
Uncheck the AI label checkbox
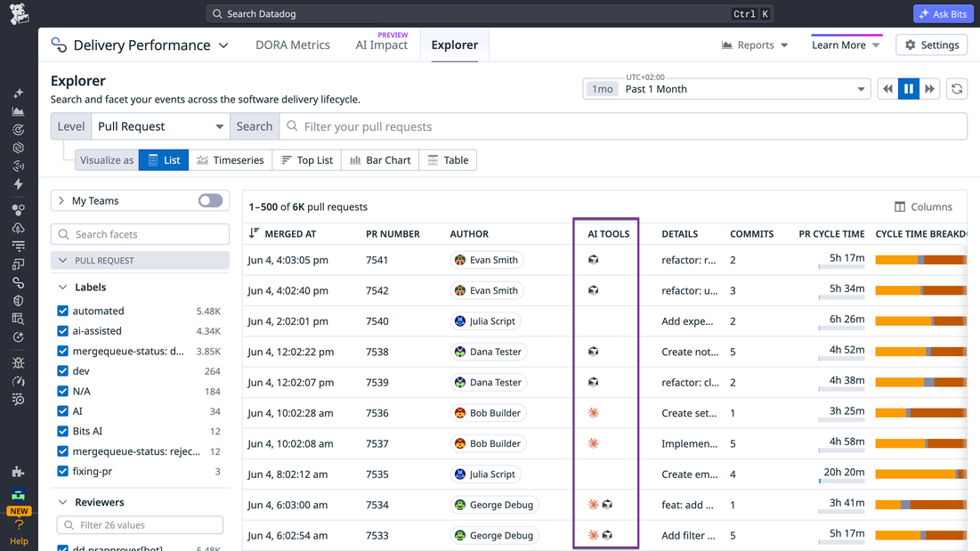(62, 411)
